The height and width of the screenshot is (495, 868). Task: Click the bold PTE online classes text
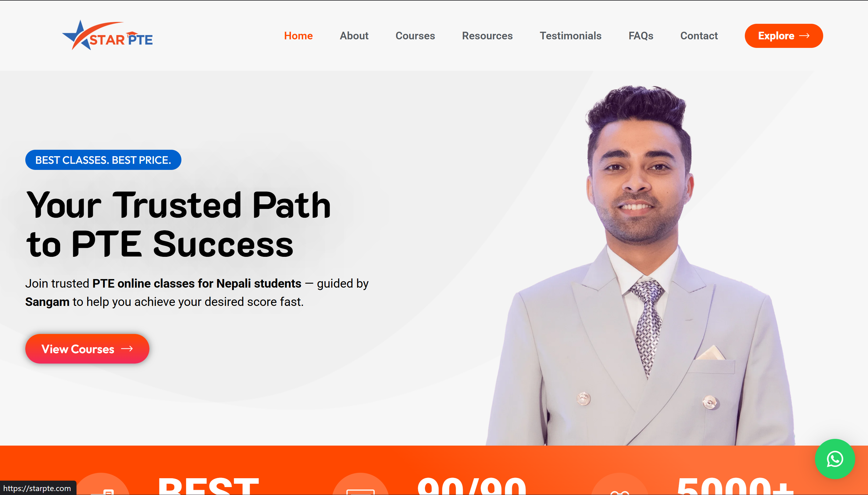197,284
